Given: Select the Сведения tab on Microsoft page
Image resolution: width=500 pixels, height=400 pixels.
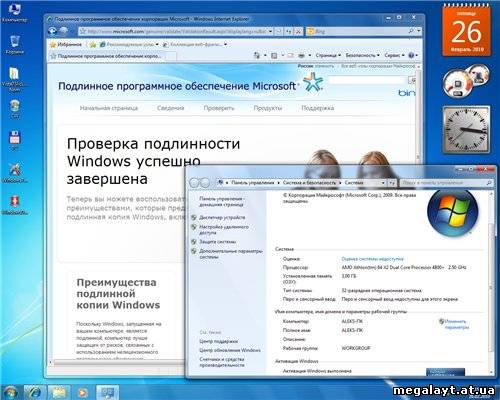Looking at the screenshot, I should click(171, 108).
